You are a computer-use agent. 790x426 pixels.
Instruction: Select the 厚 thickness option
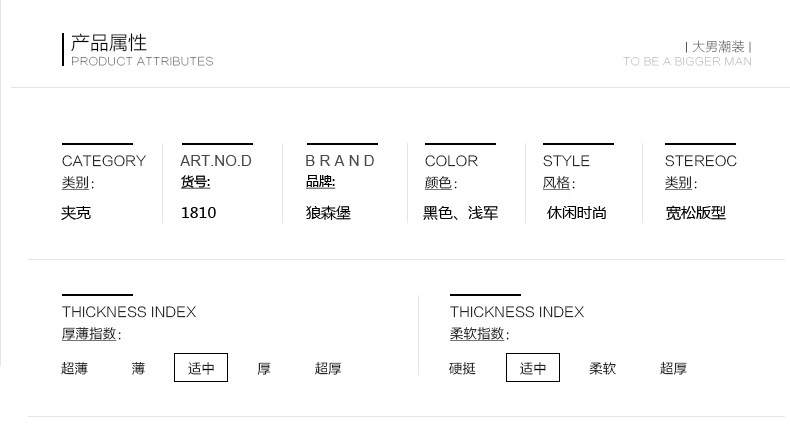[x=264, y=369]
